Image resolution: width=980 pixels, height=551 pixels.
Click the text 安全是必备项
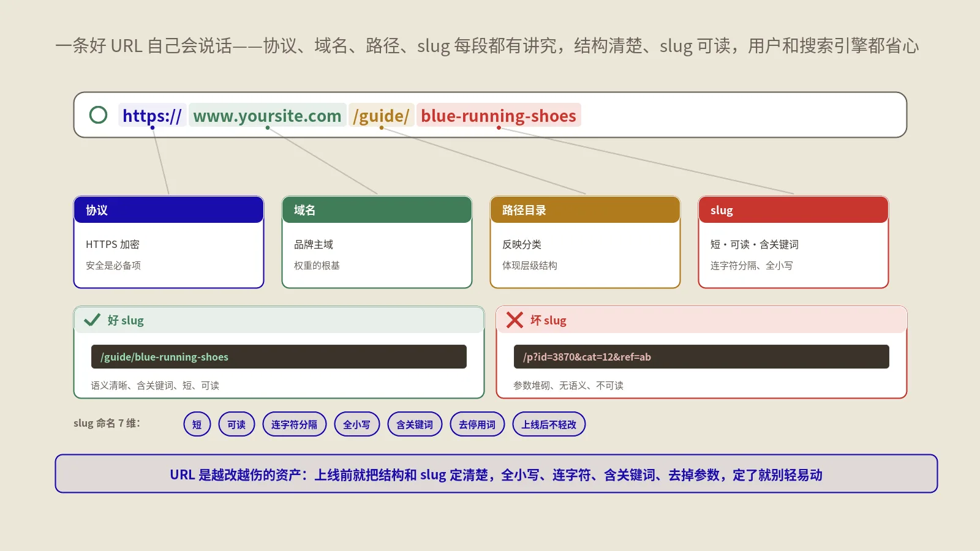pyautogui.click(x=113, y=265)
